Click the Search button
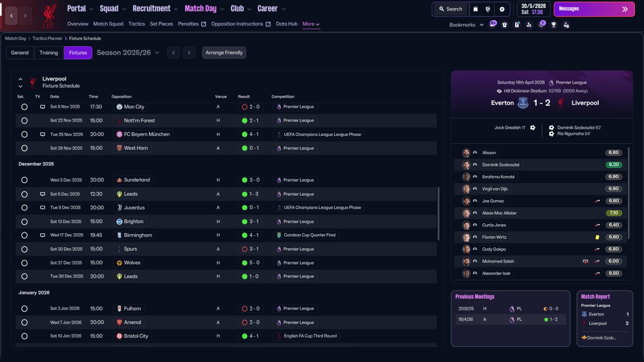644x362 pixels. coord(450,9)
